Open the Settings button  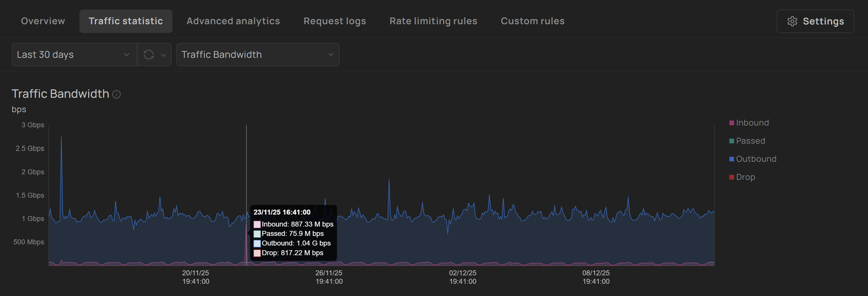coord(815,21)
